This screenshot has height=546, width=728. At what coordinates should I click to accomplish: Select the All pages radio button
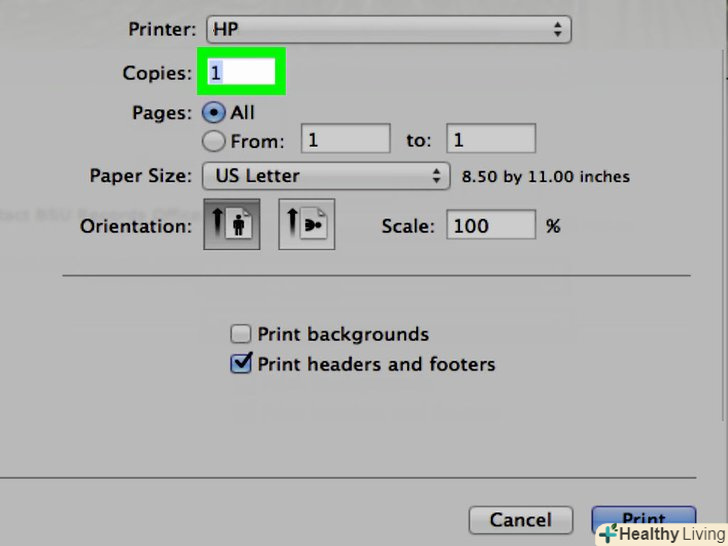(214, 112)
